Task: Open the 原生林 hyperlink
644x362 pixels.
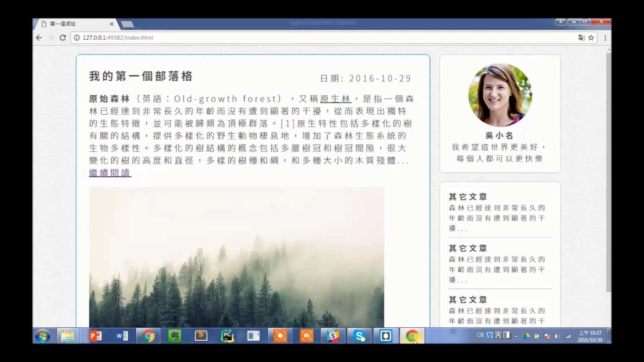Action: [335, 99]
